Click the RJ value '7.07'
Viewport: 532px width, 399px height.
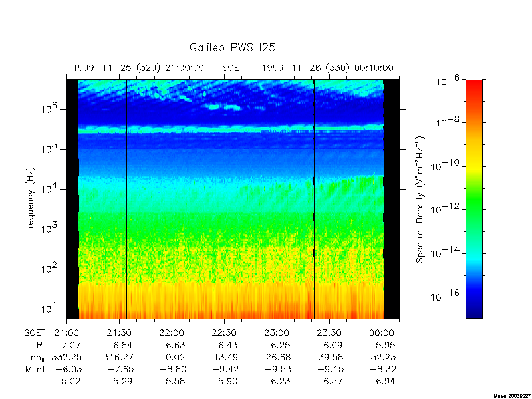pyautogui.click(x=70, y=345)
